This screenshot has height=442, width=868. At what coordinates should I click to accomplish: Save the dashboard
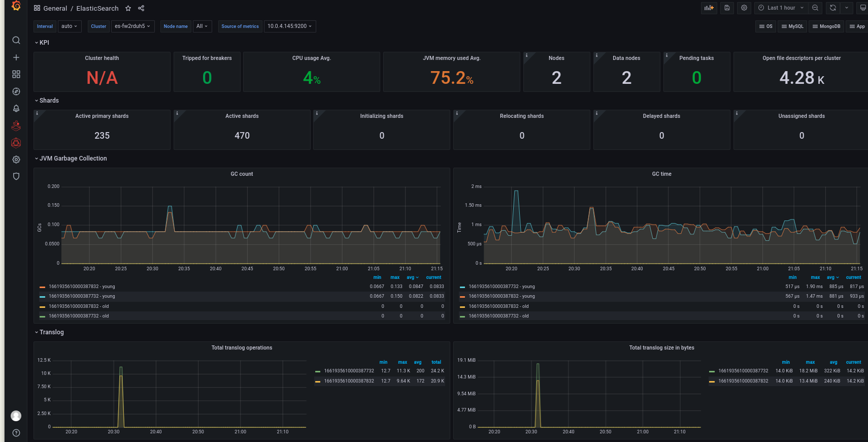click(x=727, y=8)
